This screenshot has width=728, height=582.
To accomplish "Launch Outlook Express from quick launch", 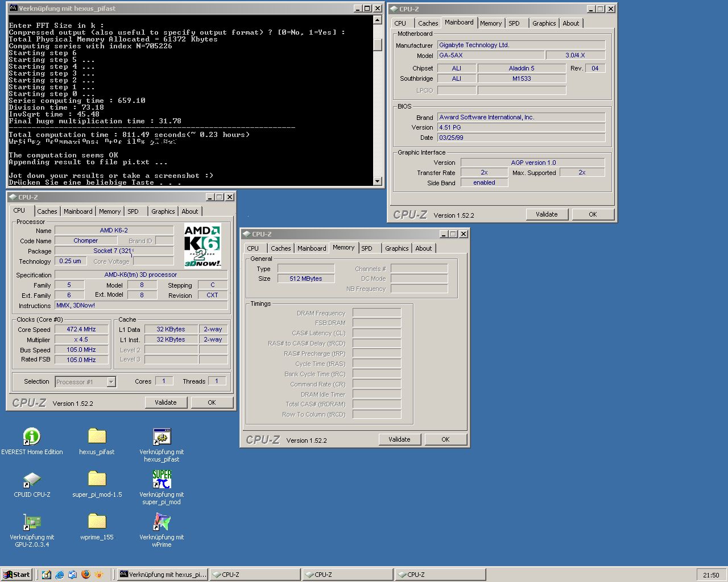I will tap(73, 575).
